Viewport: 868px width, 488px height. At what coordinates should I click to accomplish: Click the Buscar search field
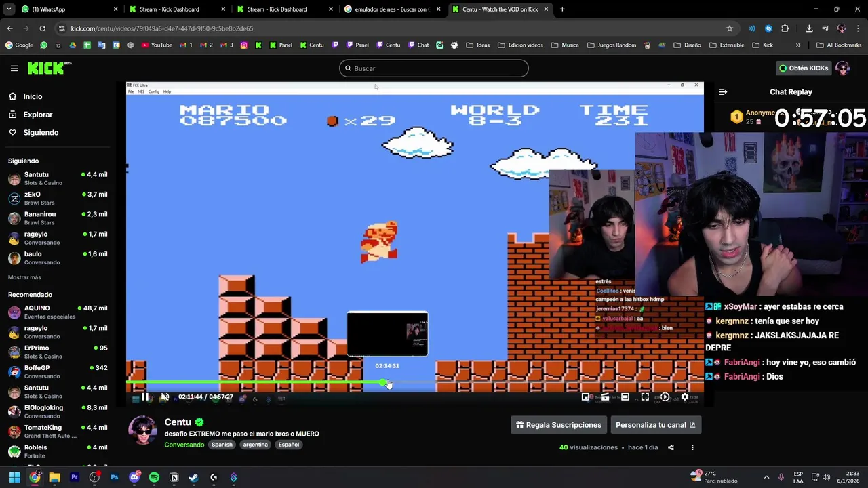click(434, 68)
